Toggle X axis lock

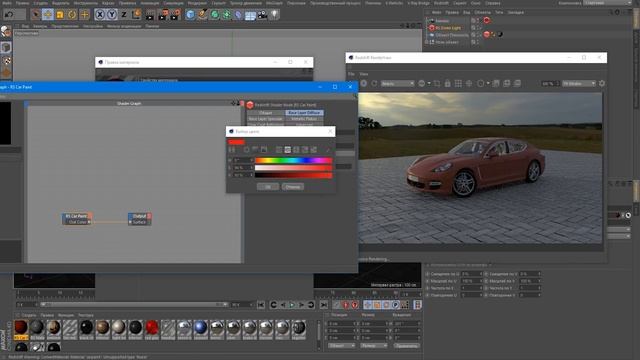click(x=100, y=15)
